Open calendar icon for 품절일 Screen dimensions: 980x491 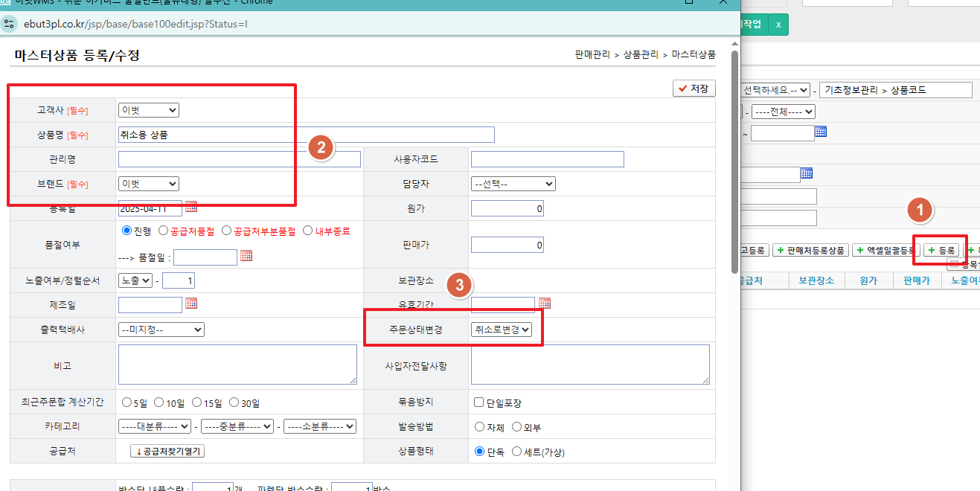[x=246, y=256]
